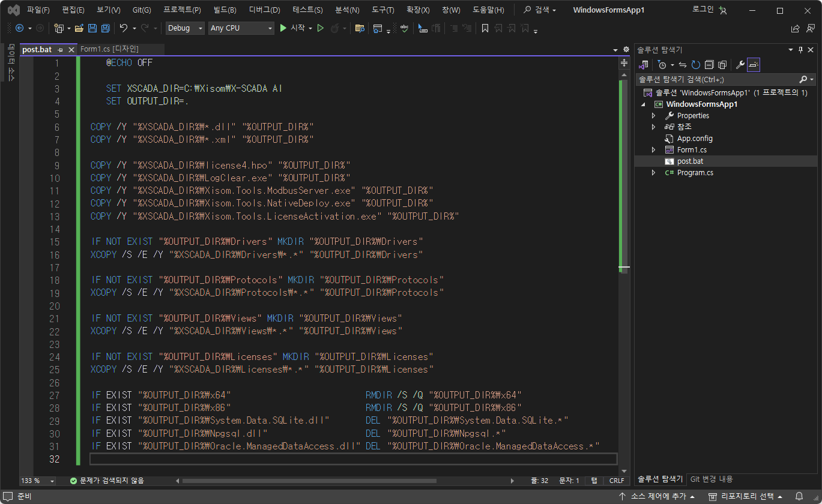Screen dimensions: 822x504
Task: Click the split editor icon above scrollbar
Action: coord(624,63)
